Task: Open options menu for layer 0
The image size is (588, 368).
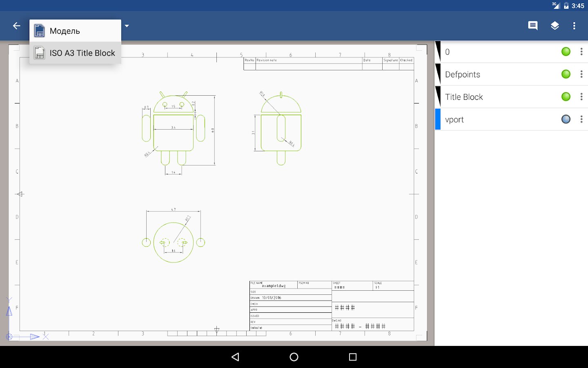Action: pyautogui.click(x=581, y=52)
